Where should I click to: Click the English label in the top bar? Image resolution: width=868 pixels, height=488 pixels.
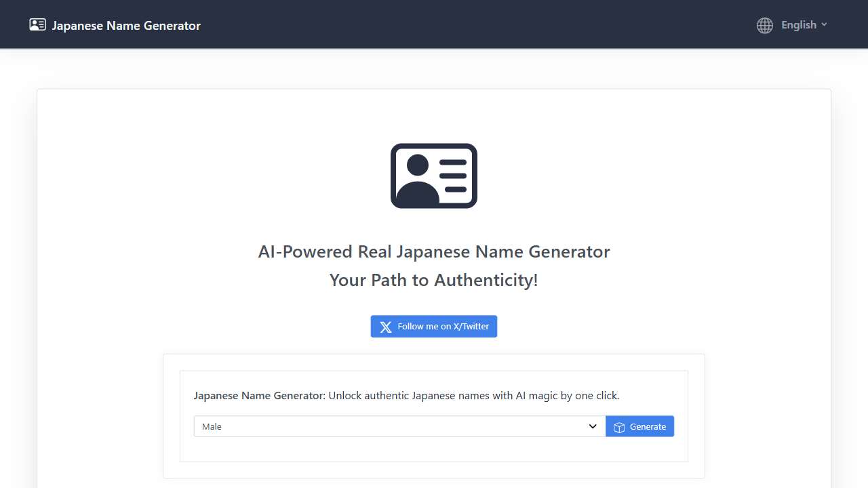pyautogui.click(x=798, y=24)
